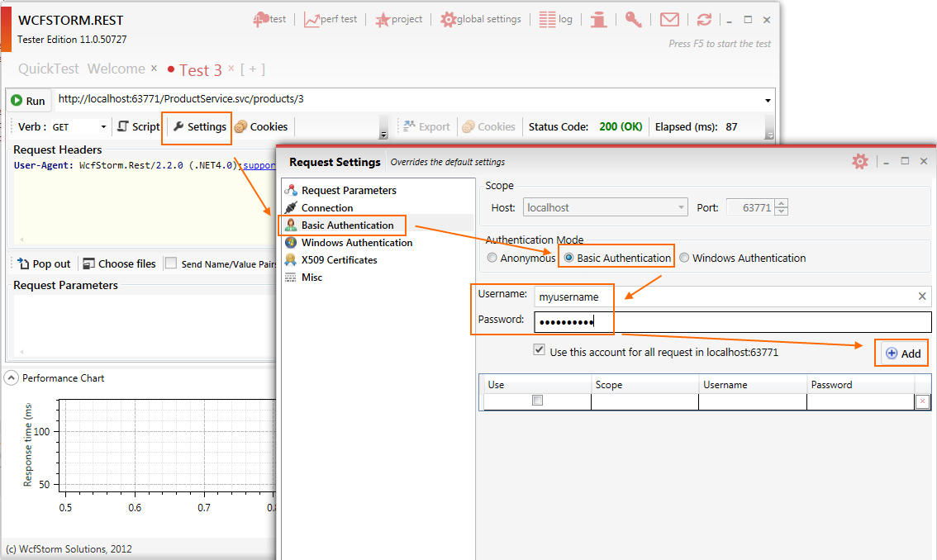Viewport: 937px width, 560px height.
Task: Clear the Username field
Action: point(922,297)
